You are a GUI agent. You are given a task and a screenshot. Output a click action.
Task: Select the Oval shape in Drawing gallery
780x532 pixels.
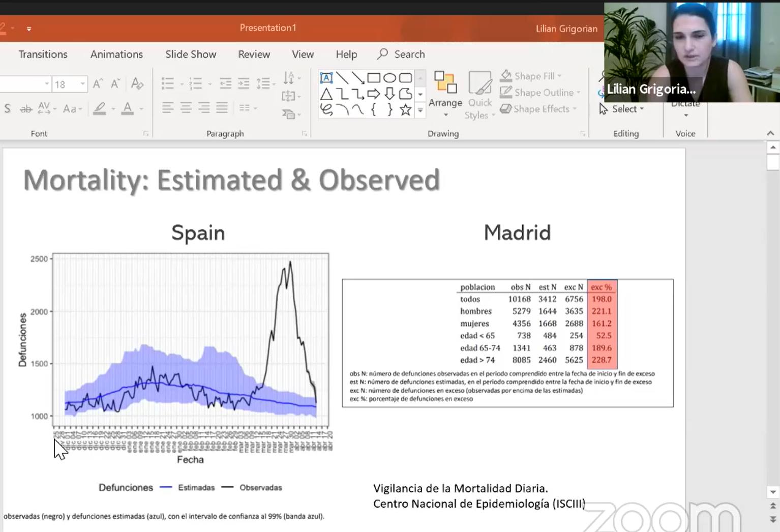(x=389, y=78)
